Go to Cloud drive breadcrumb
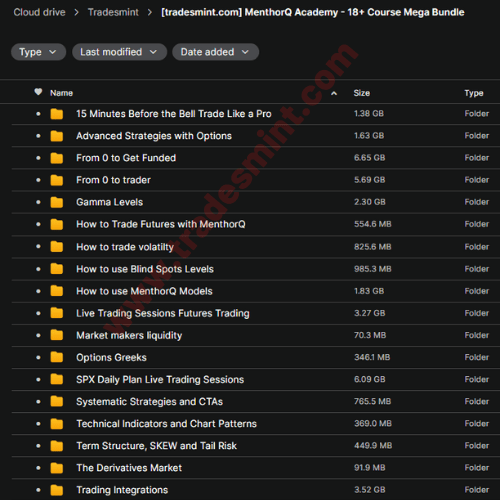 point(39,12)
